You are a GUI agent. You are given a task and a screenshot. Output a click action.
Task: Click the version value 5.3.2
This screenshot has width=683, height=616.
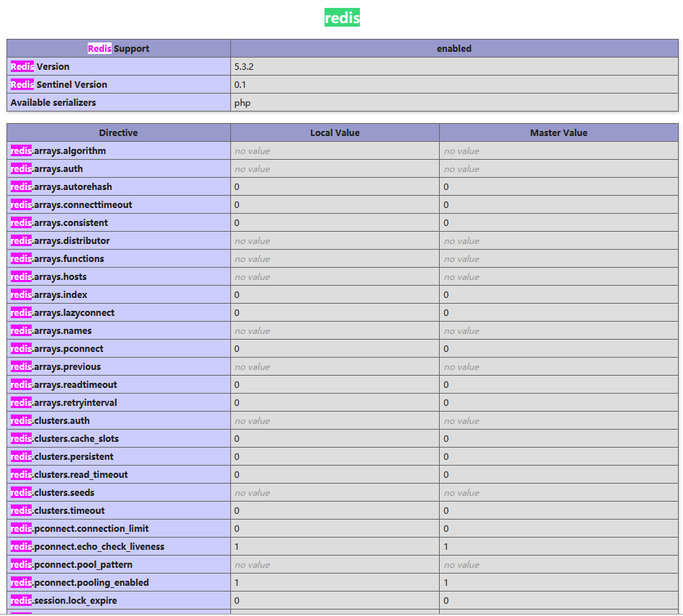coord(244,67)
